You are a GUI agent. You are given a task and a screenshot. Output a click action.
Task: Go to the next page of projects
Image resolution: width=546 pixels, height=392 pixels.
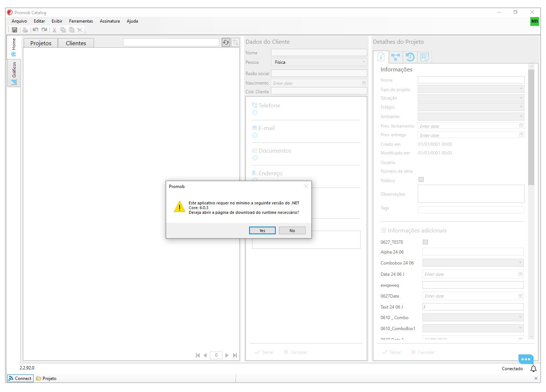(x=227, y=355)
